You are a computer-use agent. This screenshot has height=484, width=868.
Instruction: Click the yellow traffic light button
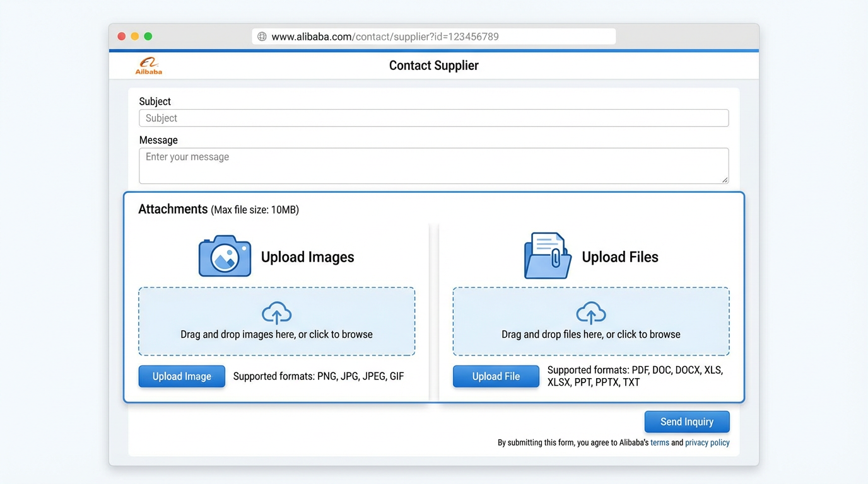coord(134,36)
